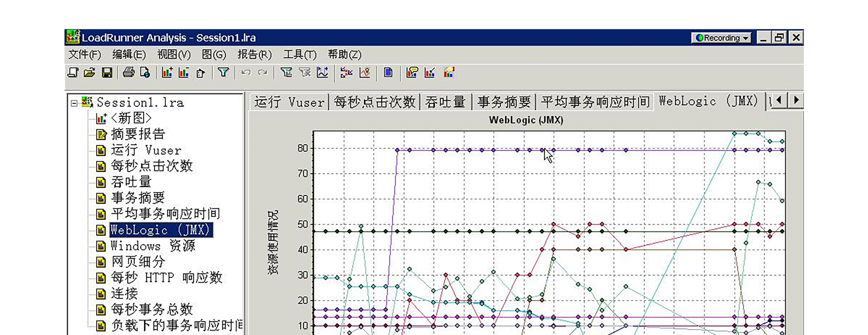Select Windows 资源 in the session tree
Screen dimensions: 868x335
pyautogui.click(x=153, y=246)
